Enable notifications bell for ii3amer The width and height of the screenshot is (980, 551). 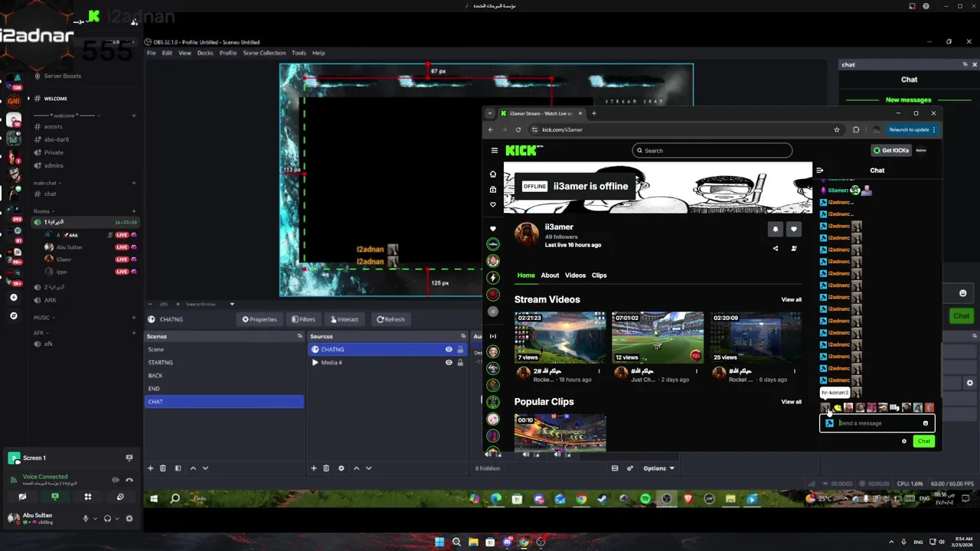(x=775, y=229)
